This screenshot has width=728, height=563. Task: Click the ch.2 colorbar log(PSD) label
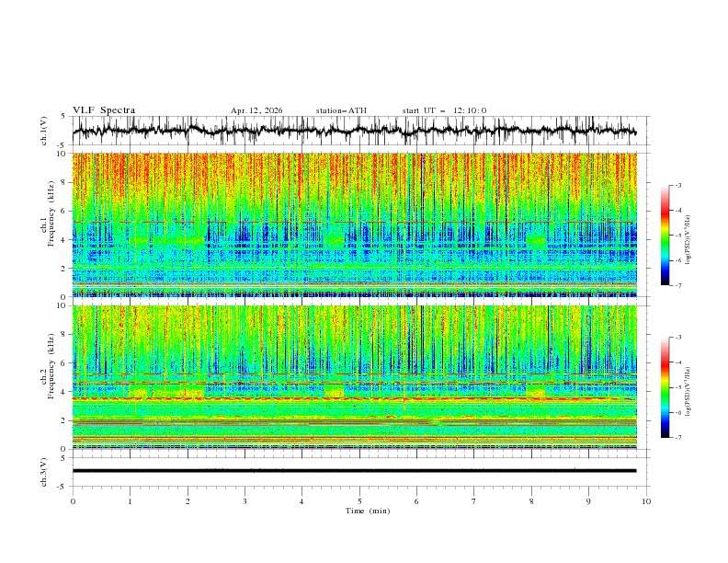pyautogui.click(x=688, y=392)
